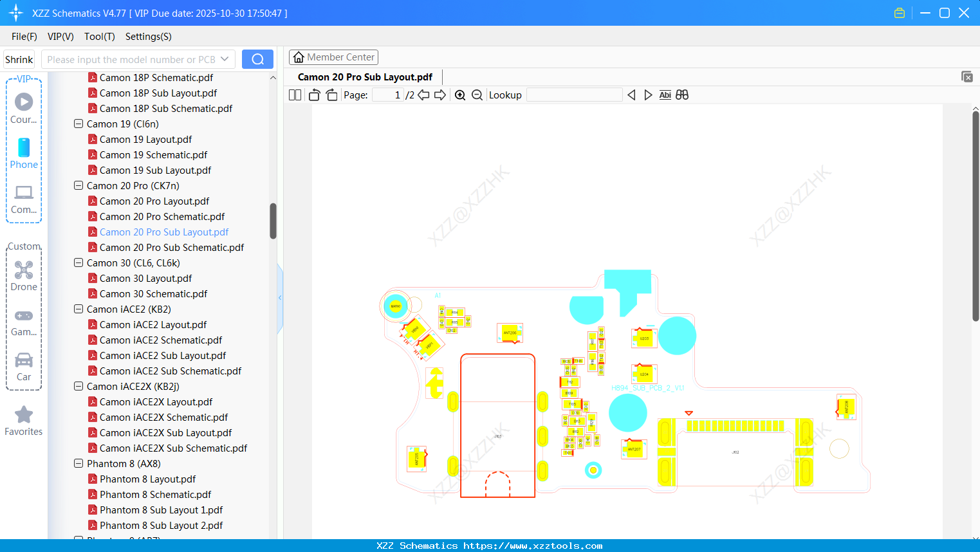Open the Settings(S) menu
This screenshot has width=980, height=552.
click(x=149, y=37)
